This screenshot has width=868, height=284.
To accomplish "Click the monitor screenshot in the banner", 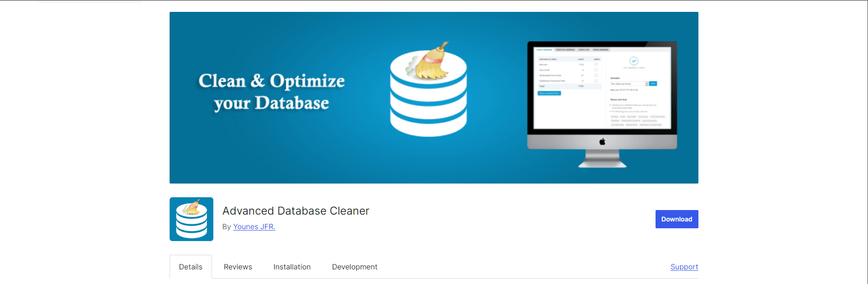I will point(602,105).
